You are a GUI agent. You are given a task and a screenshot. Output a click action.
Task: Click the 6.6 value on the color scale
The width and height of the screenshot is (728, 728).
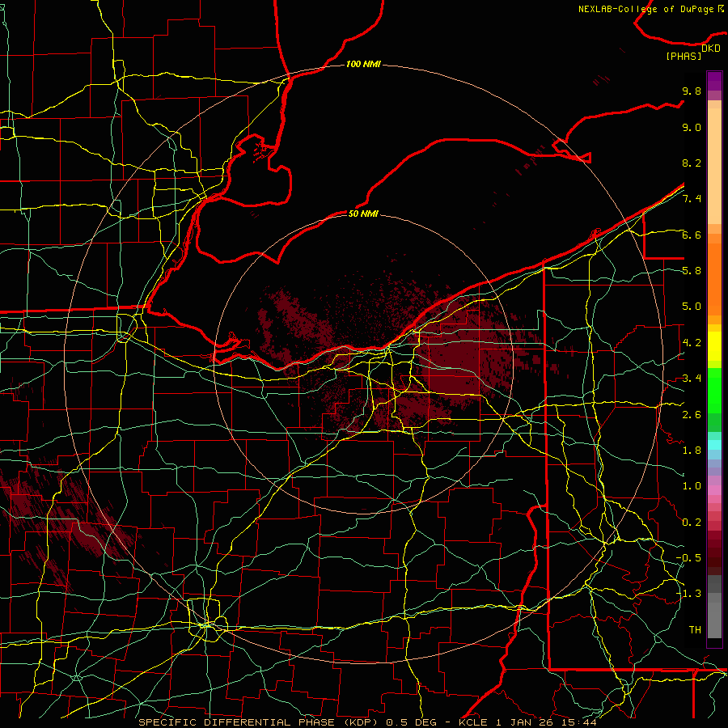pyautogui.click(x=692, y=235)
